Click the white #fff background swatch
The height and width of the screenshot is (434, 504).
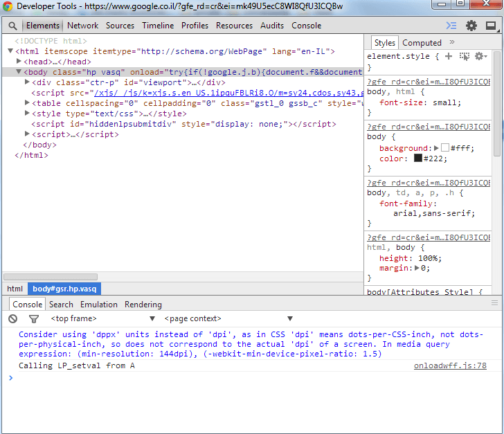tap(445, 148)
